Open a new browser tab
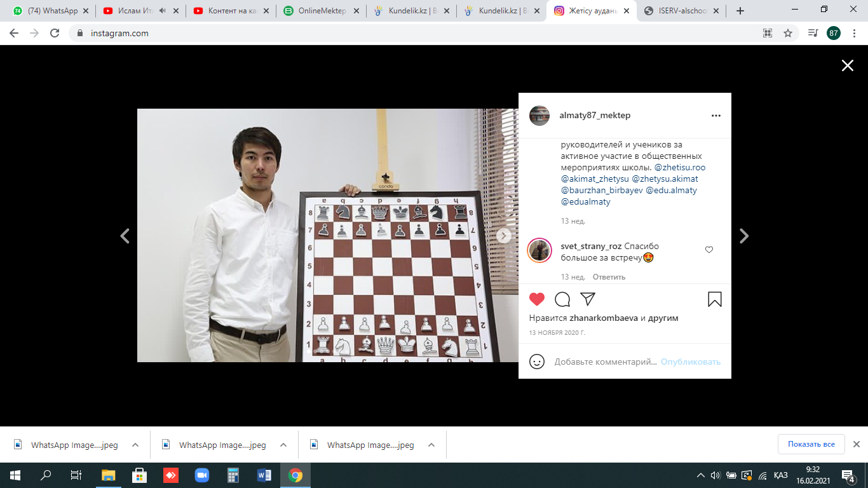The image size is (868, 488). click(740, 11)
